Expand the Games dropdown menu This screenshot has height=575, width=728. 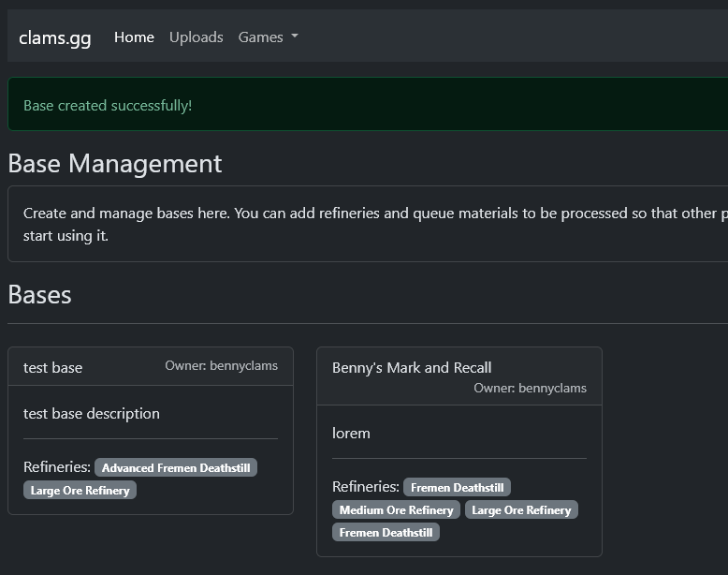point(268,37)
